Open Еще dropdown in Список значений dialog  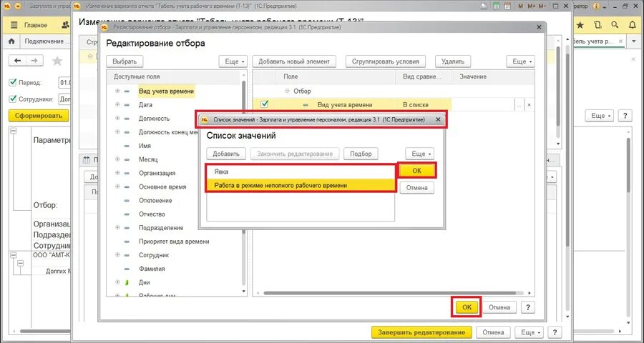[x=419, y=154]
